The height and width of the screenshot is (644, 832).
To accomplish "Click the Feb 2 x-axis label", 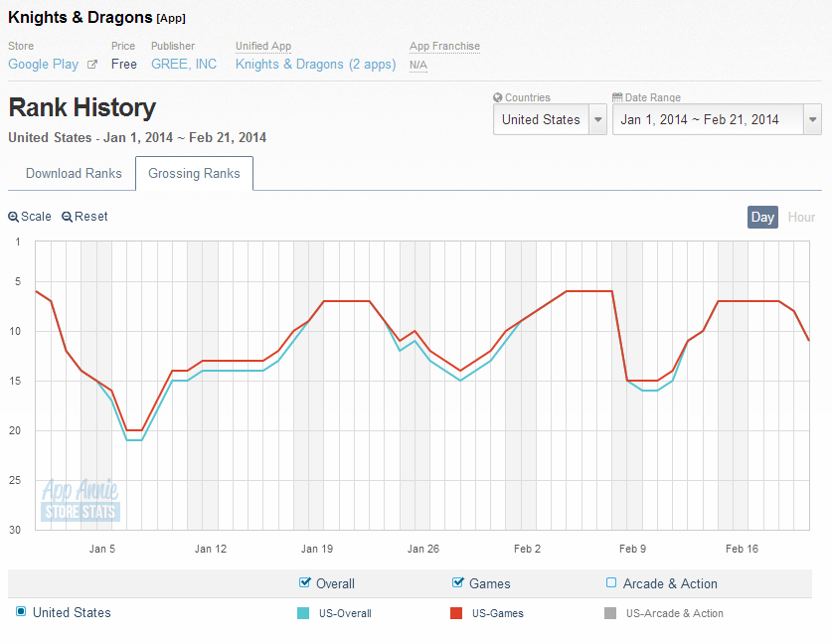I will click(527, 549).
